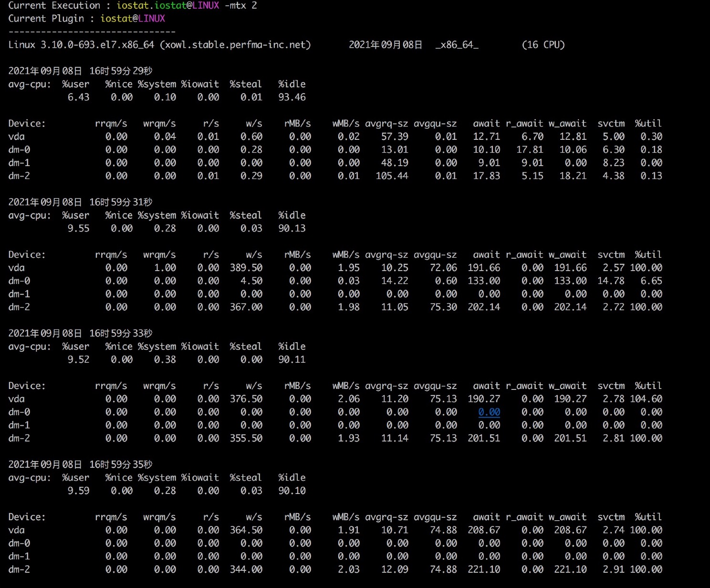The width and height of the screenshot is (710, 588).
Task: Click the 17.81 r_await value for dm-0
Action: pos(530,150)
